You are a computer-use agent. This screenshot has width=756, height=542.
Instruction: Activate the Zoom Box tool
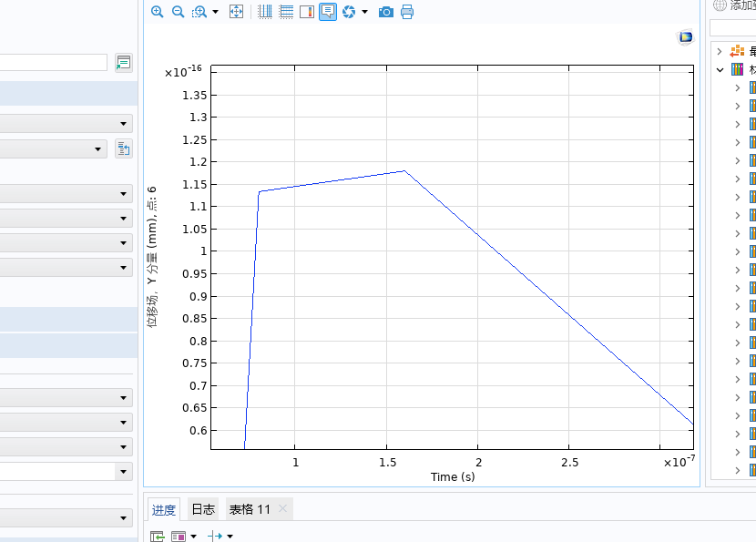tap(199, 12)
